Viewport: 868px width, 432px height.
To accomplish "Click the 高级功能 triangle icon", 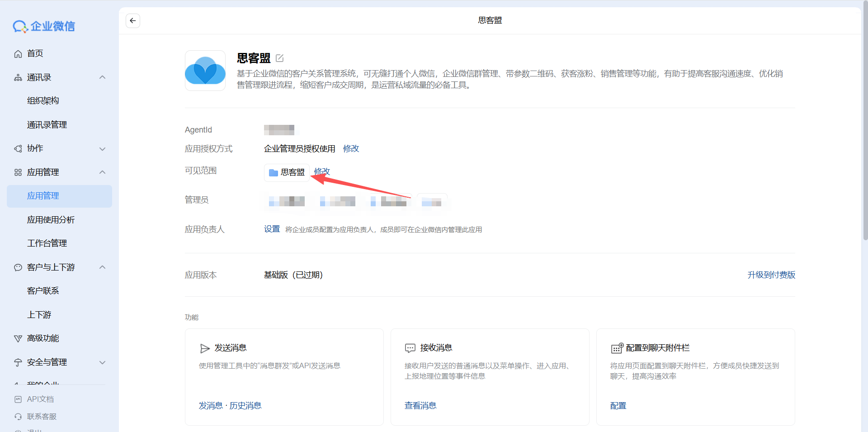I will pyautogui.click(x=18, y=338).
